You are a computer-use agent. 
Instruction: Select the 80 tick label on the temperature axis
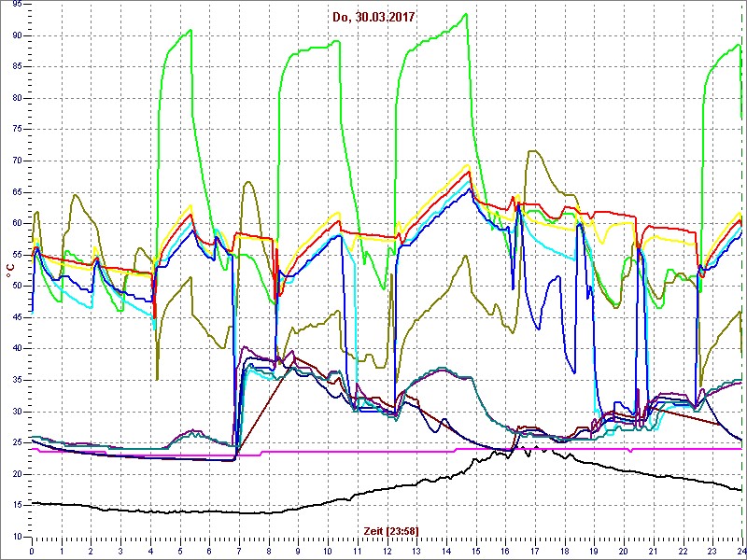tap(16, 98)
